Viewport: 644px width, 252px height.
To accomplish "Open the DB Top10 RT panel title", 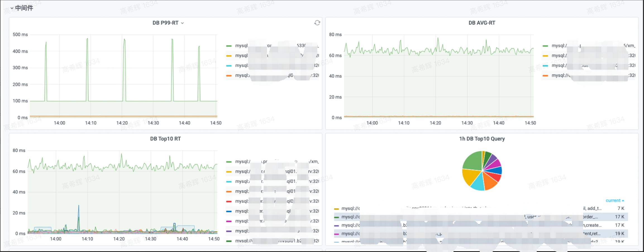I will pyautogui.click(x=165, y=139).
